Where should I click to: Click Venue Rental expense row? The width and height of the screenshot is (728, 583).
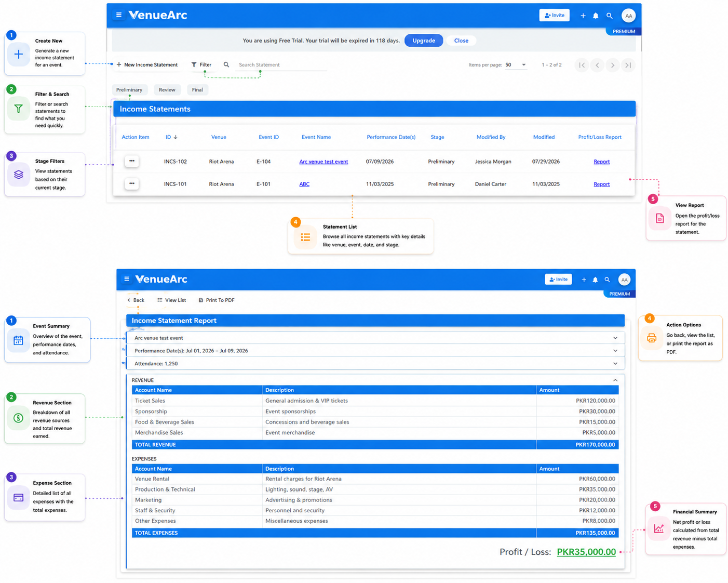pos(375,479)
